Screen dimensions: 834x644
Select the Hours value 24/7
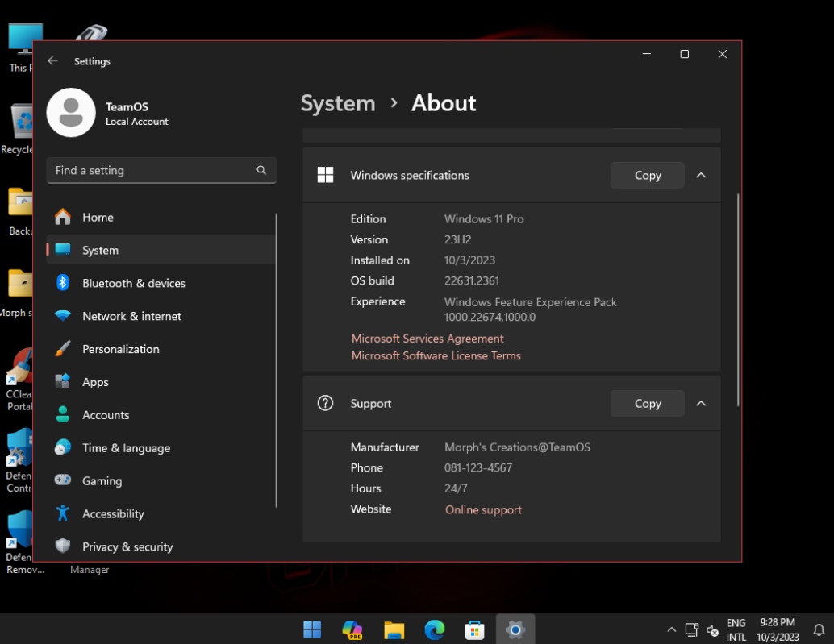click(x=456, y=488)
